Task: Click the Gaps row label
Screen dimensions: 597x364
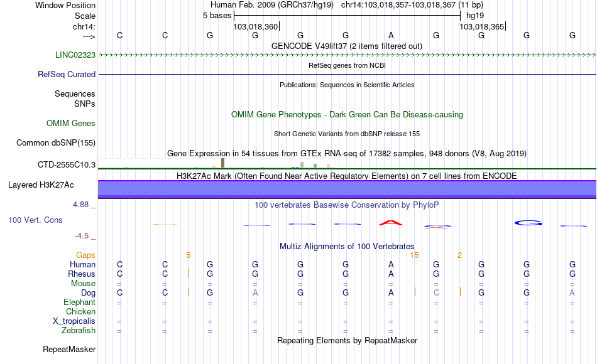Action: pyautogui.click(x=85, y=255)
